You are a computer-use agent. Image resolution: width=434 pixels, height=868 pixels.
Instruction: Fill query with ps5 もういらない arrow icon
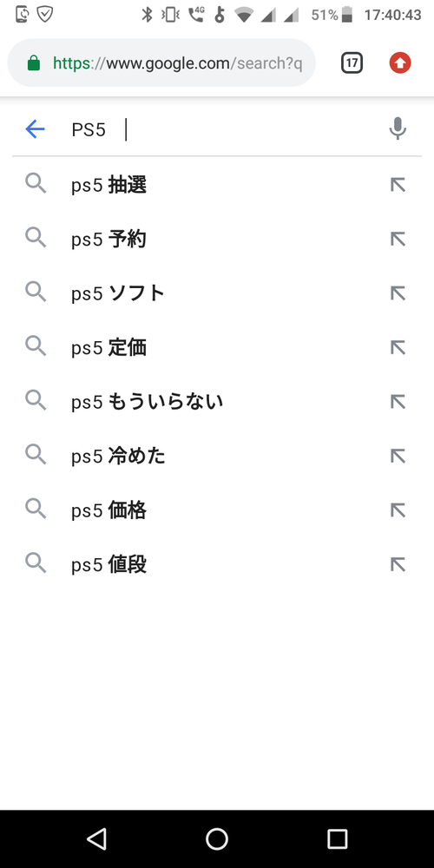click(398, 402)
